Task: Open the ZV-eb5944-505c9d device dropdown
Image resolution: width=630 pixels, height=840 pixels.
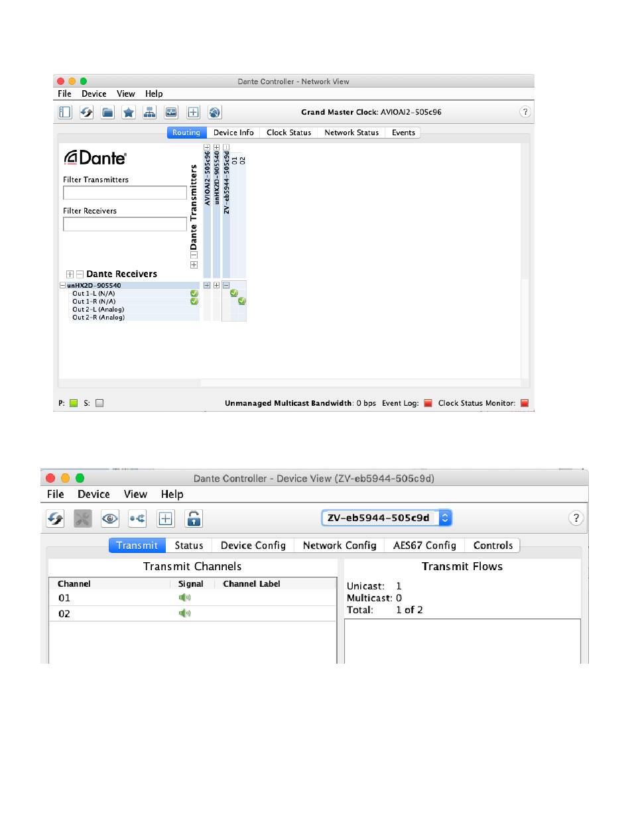Action: (387, 517)
